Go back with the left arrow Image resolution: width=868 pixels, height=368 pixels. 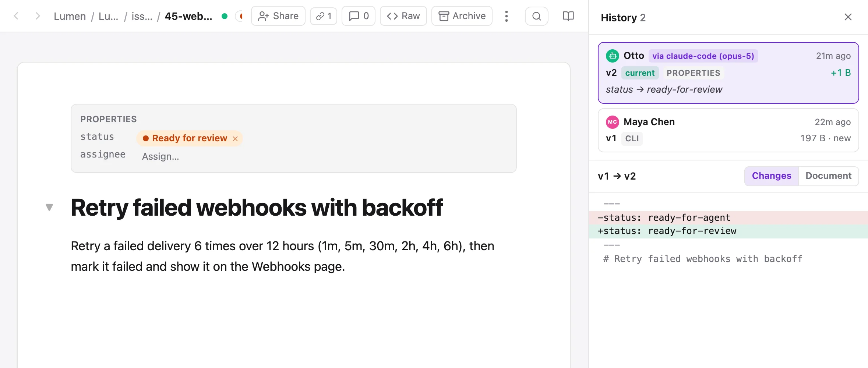pyautogui.click(x=16, y=16)
